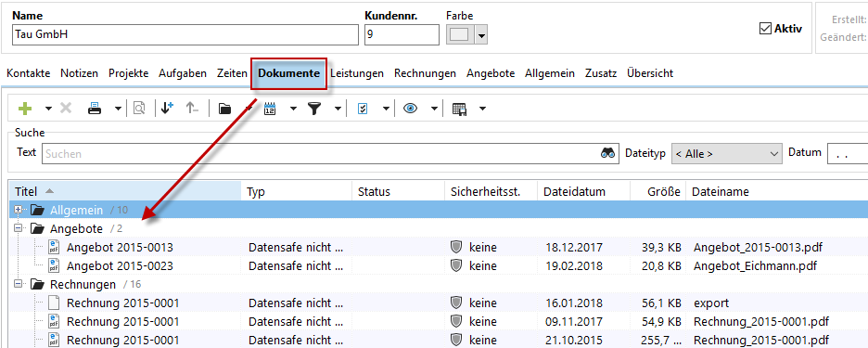Sort by the Titel column header
Screen dimensions: 868x348
tap(125, 192)
